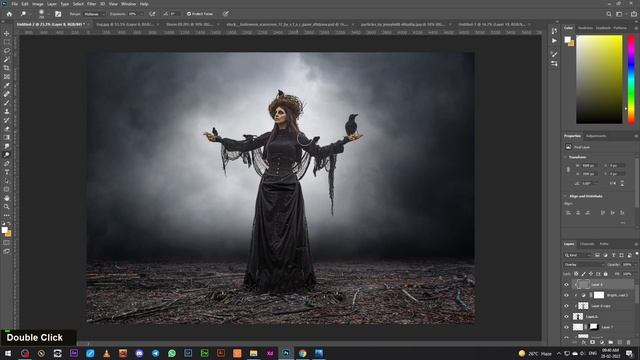The image size is (640, 360).
Task: Select the Path Selection tool
Action: pyautogui.click(x=7, y=180)
